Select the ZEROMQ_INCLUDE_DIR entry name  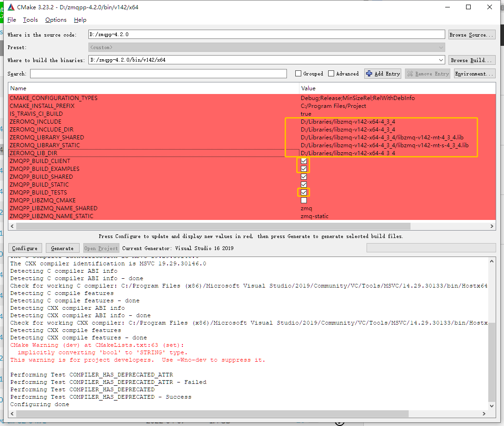[x=42, y=130]
